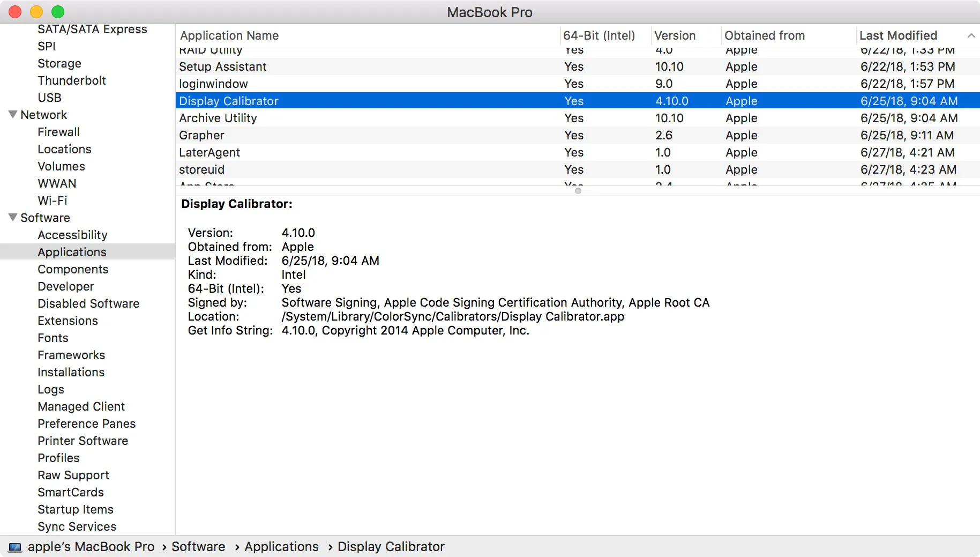980x557 pixels.
Task: Collapse the Software section disclosure triangle
Action: point(13,218)
